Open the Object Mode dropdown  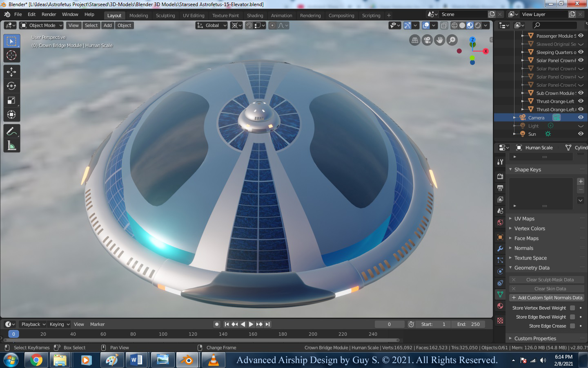tap(42, 25)
